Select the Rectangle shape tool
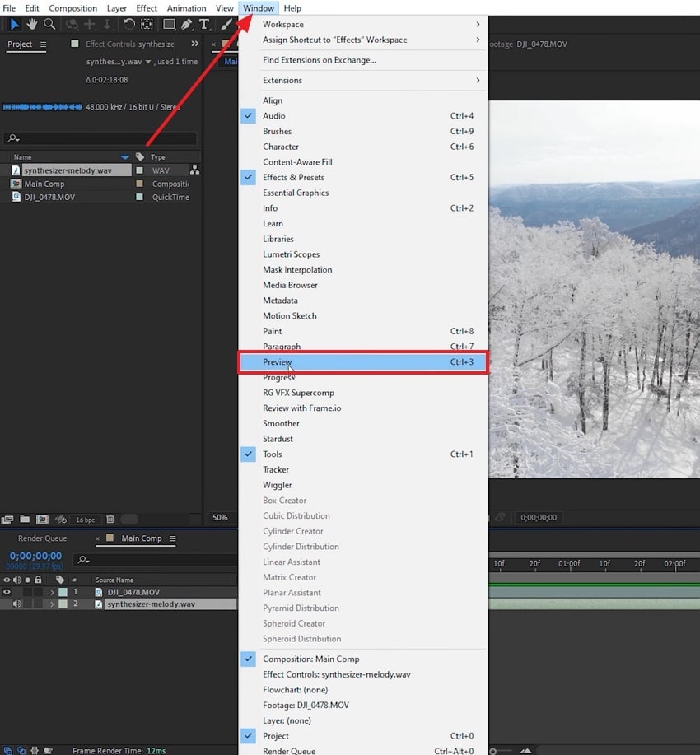 point(169,24)
